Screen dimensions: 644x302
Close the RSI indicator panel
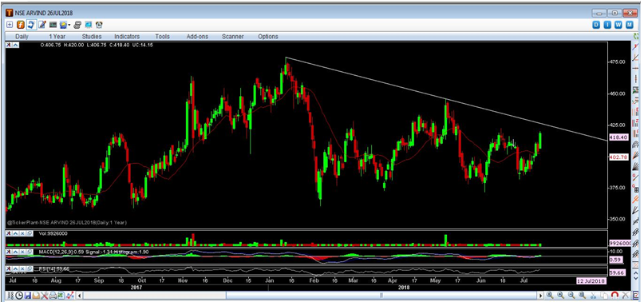(x=22, y=268)
